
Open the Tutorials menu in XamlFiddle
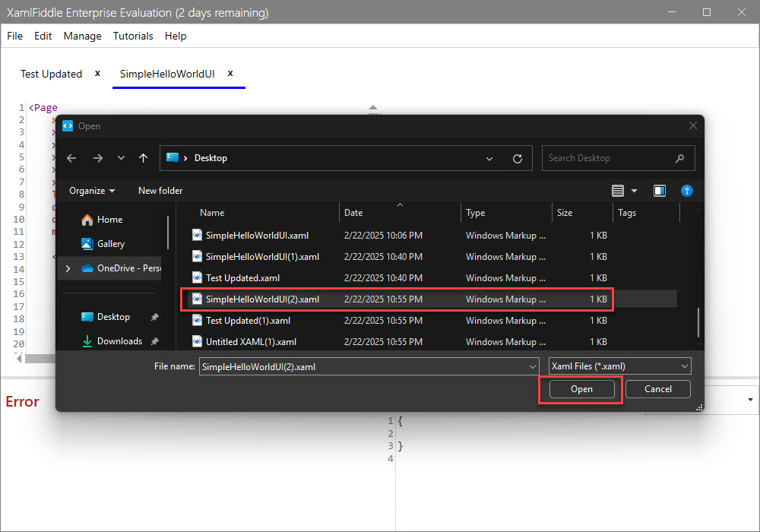click(133, 36)
